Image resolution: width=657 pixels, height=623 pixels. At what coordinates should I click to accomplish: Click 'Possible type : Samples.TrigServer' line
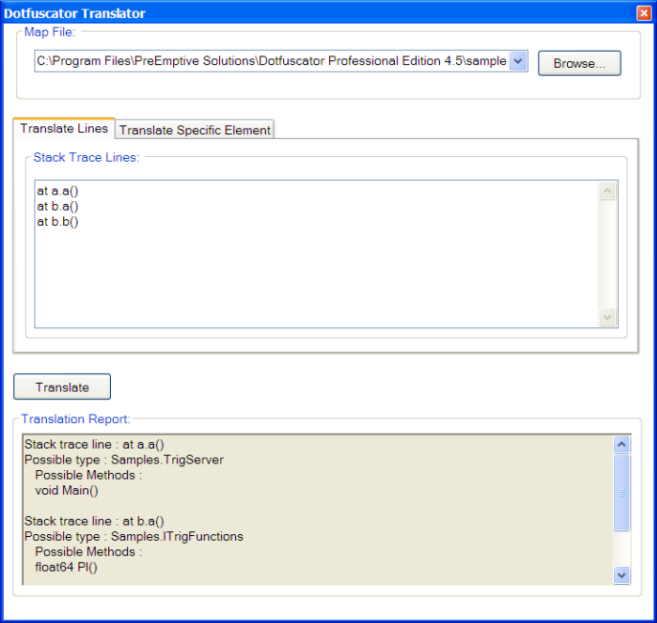pos(124,460)
